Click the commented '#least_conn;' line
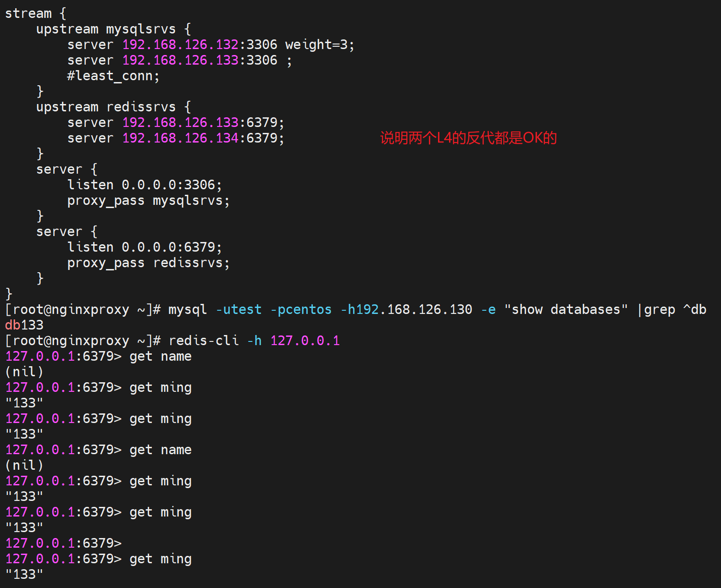721x588 pixels. point(113,76)
